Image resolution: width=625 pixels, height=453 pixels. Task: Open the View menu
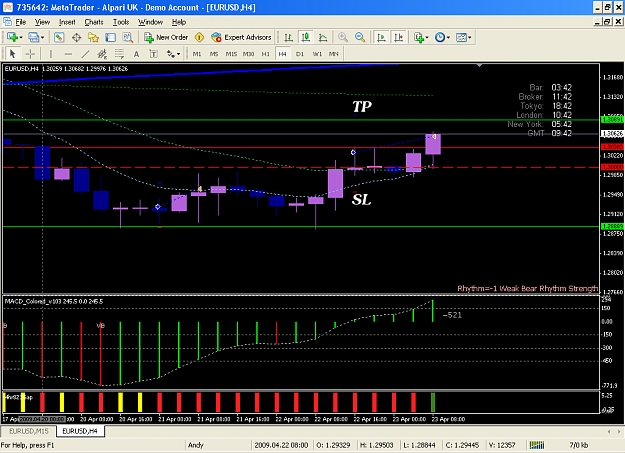(x=42, y=22)
